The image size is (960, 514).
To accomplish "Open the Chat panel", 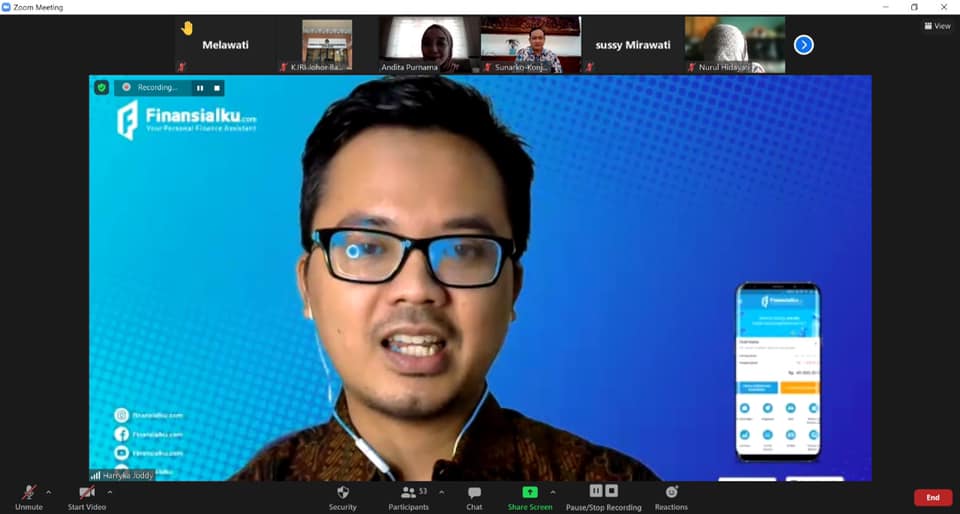I will point(474,494).
